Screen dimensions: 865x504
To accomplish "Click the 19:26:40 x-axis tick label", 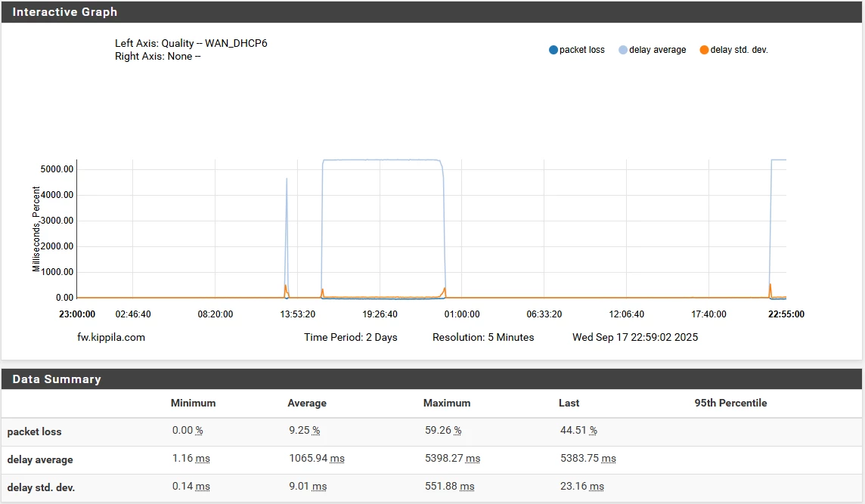I will click(380, 314).
